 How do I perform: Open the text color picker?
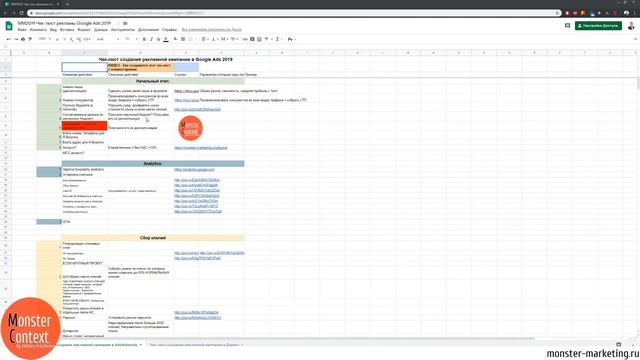166,39
